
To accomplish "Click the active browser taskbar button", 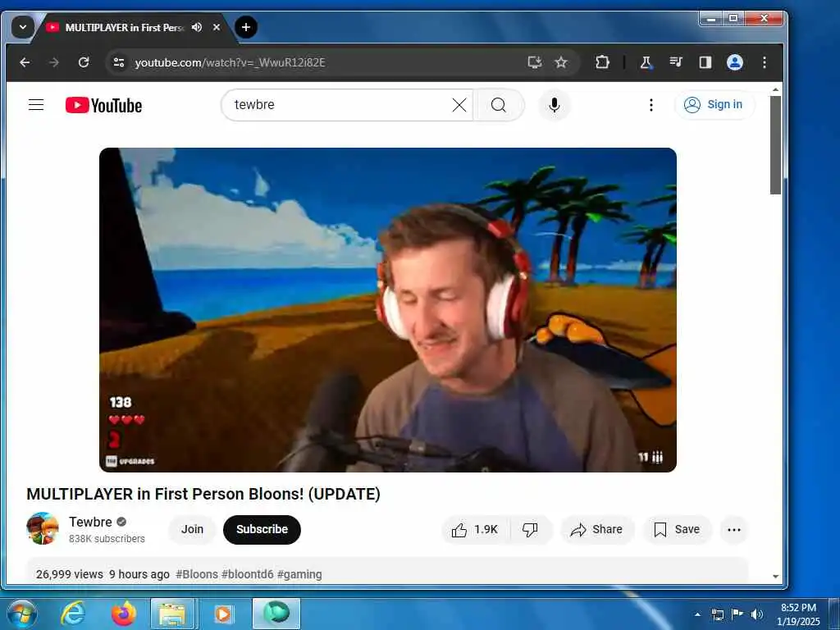I will click(276, 614).
